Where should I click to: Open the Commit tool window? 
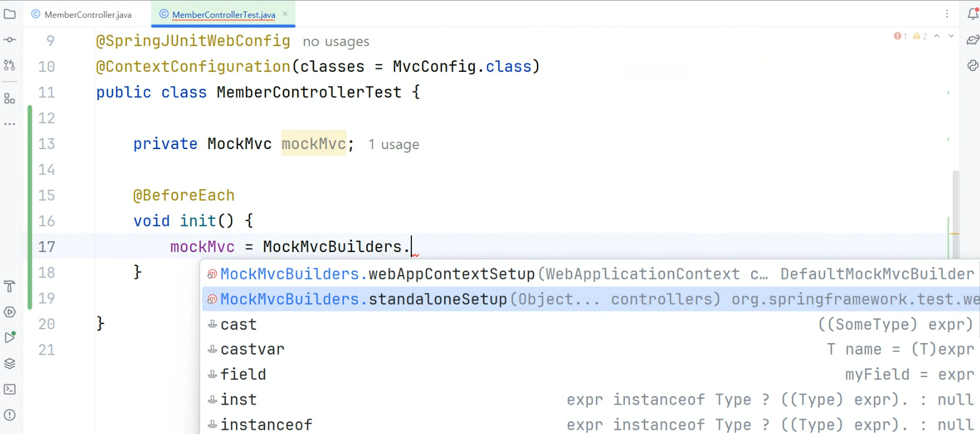pyautogui.click(x=10, y=40)
